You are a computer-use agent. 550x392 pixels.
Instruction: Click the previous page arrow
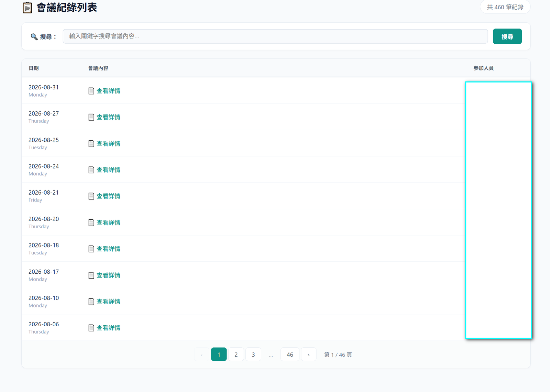tap(201, 355)
